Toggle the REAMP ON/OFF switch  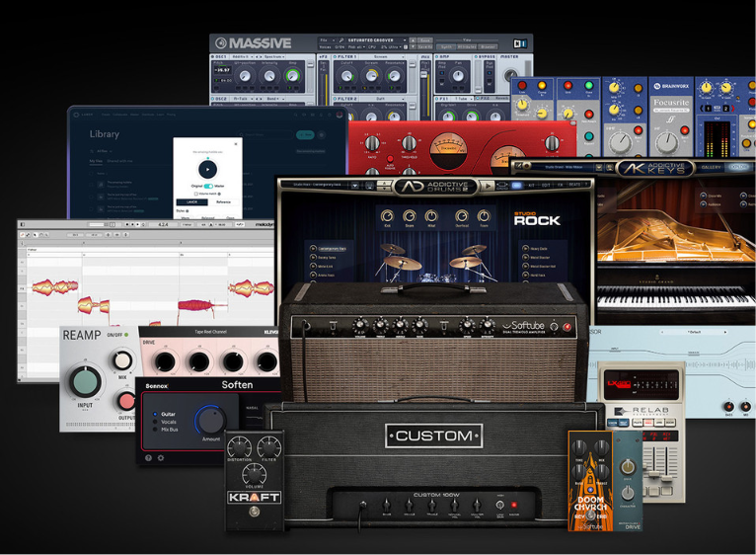[126, 335]
